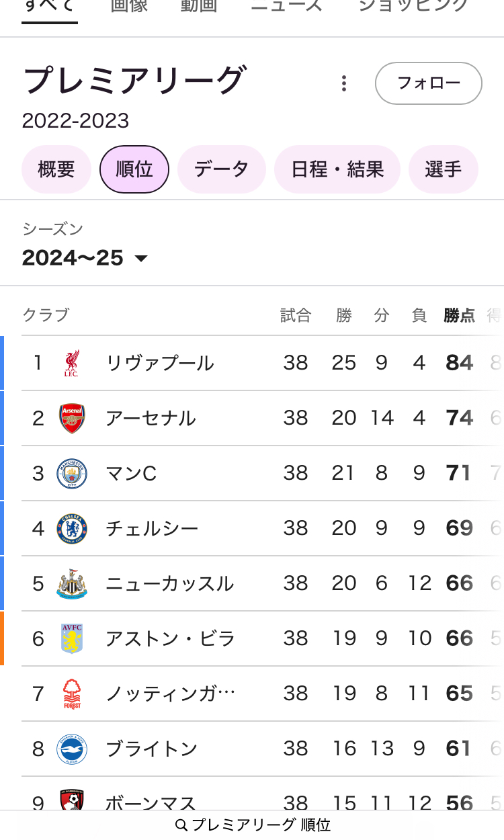Screen dimensions: 504x840
Task: Click the Nottingham Forest crest icon
Action: [71, 694]
